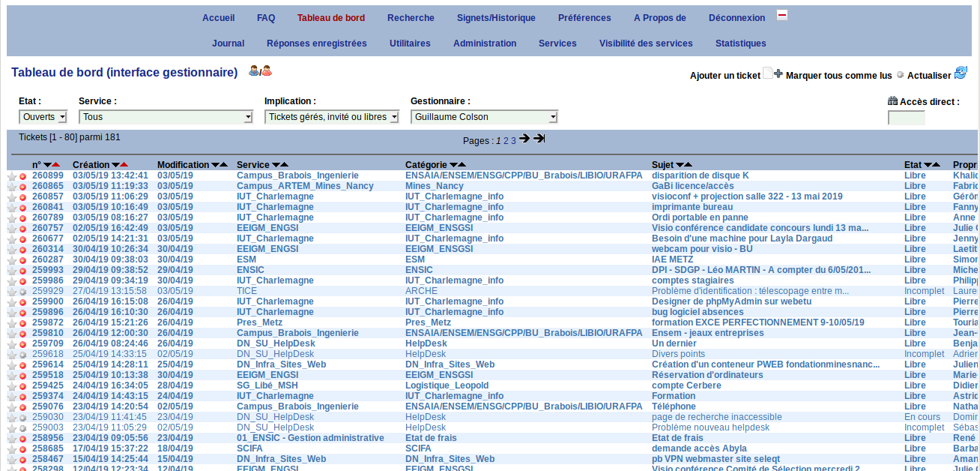The image size is (980, 471).
Task: Click the Accès direct input field
Action: click(906, 118)
